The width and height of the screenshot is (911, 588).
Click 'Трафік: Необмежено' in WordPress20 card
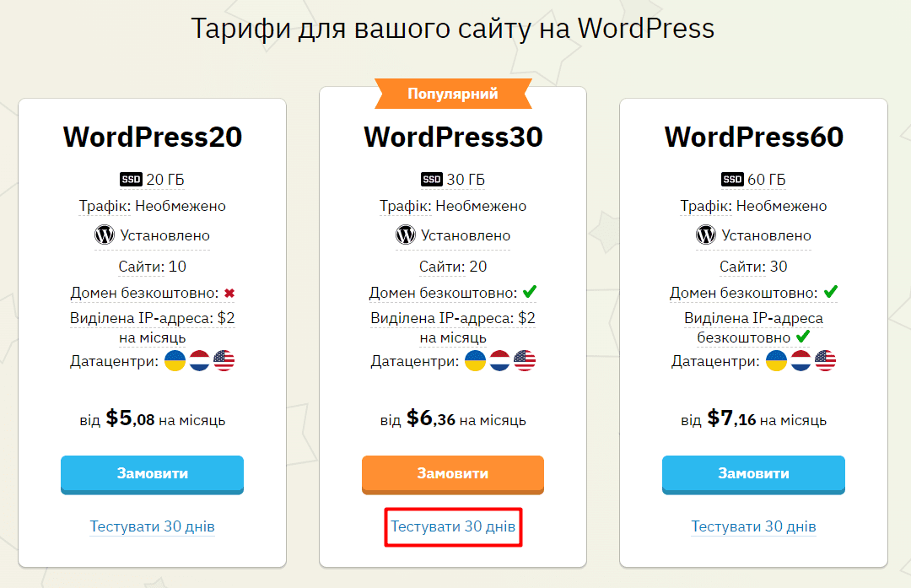point(152,207)
